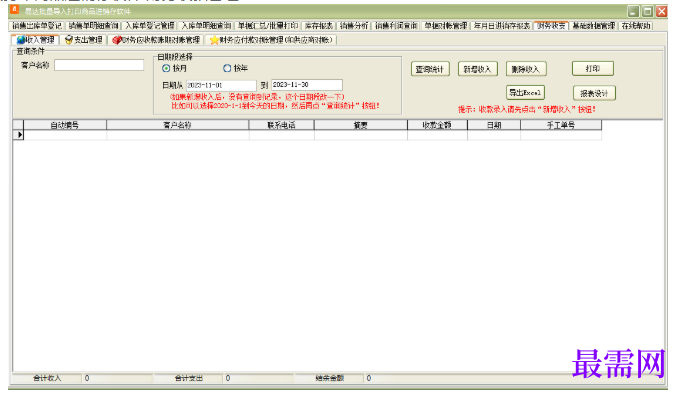The width and height of the screenshot is (684, 395).
Task: Click the 新增收入 button
Action: 477,69
